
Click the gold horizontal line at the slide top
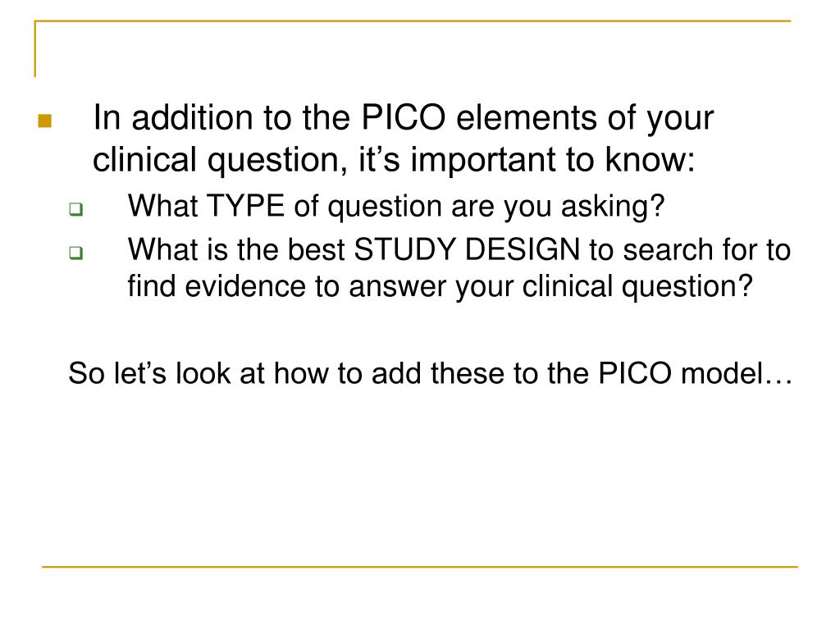pyautogui.click(x=413, y=21)
